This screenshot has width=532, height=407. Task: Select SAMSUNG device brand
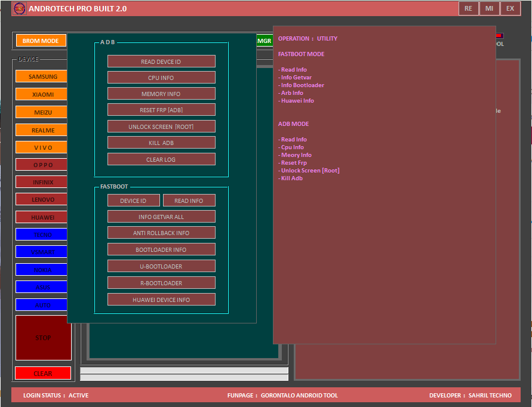click(x=42, y=76)
